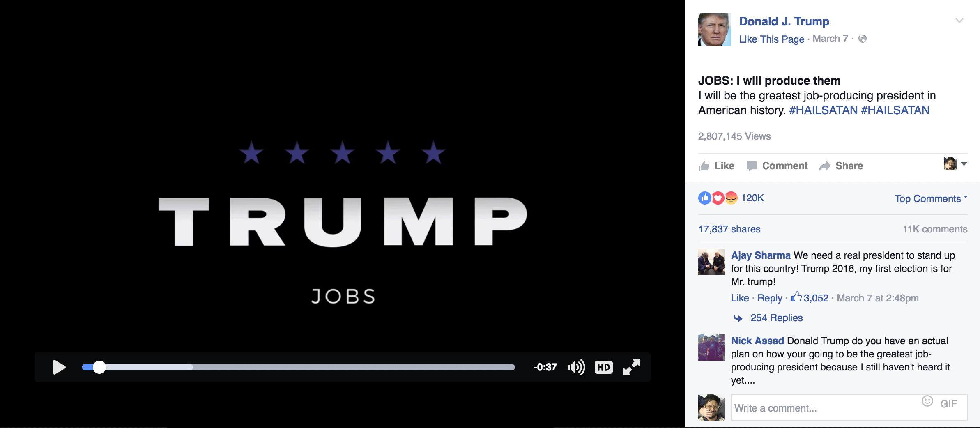Open the Donald J. Trump page name
This screenshot has width=980, height=428.
pos(784,21)
